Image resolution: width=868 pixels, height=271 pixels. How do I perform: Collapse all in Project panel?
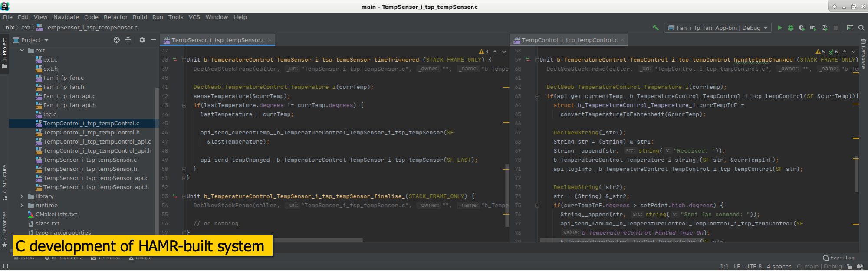(x=128, y=40)
